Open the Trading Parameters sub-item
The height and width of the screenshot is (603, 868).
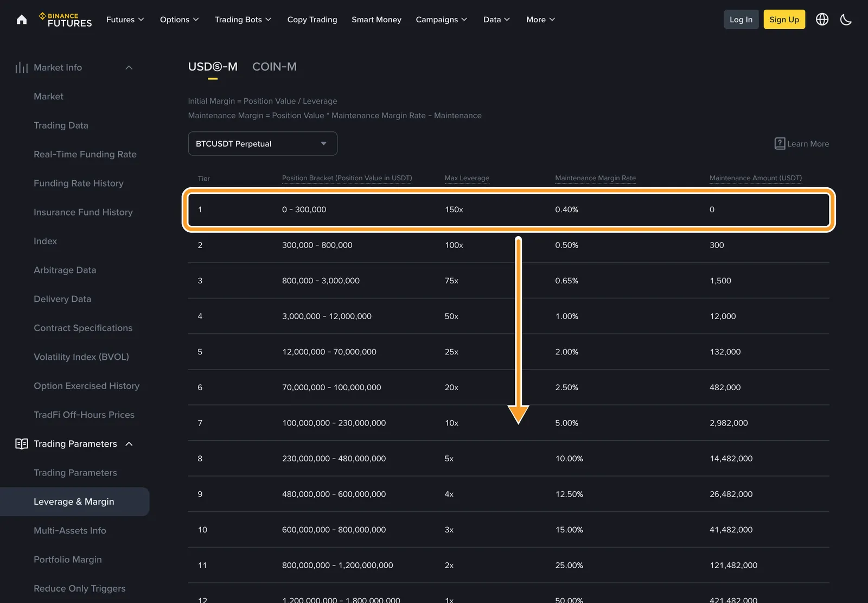point(75,473)
